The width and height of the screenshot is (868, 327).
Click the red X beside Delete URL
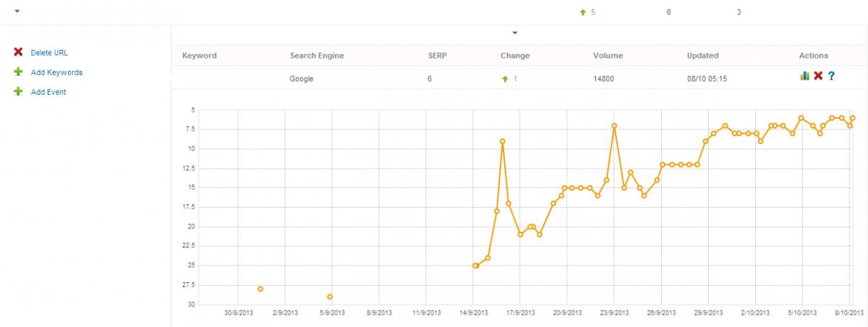18,53
